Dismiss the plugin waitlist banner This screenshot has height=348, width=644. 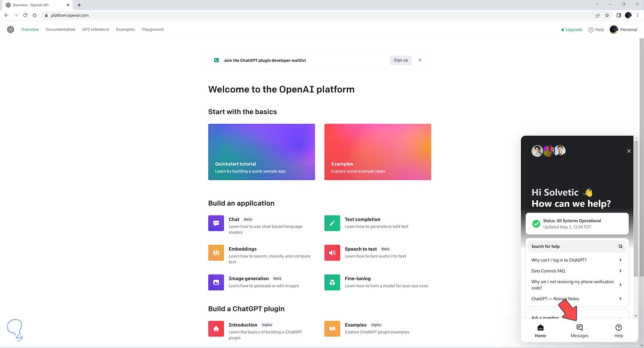[x=420, y=60]
